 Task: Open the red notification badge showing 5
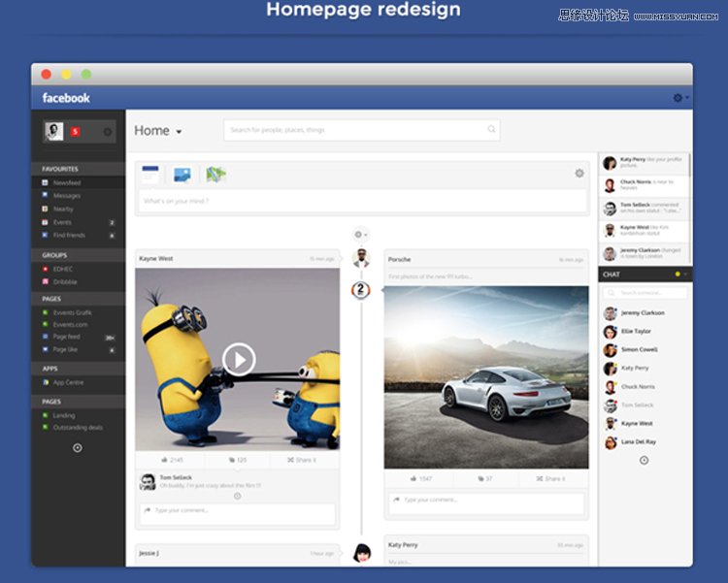(x=75, y=132)
